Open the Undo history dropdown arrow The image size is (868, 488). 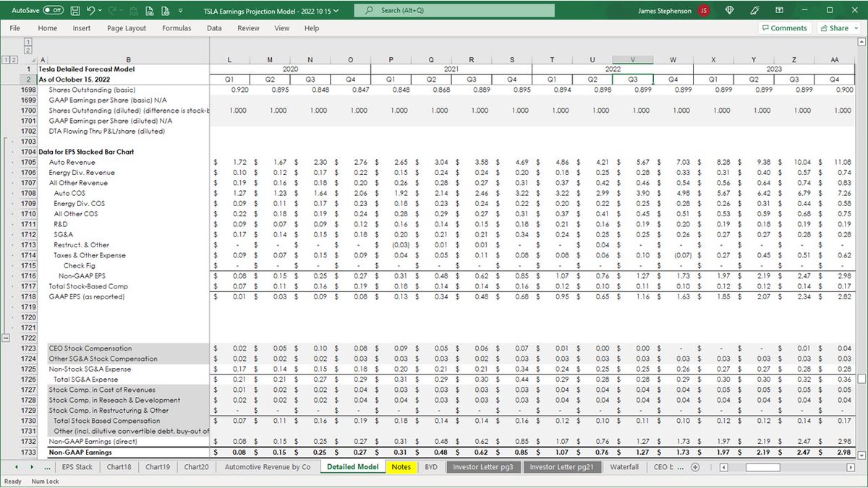[x=100, y=11]
